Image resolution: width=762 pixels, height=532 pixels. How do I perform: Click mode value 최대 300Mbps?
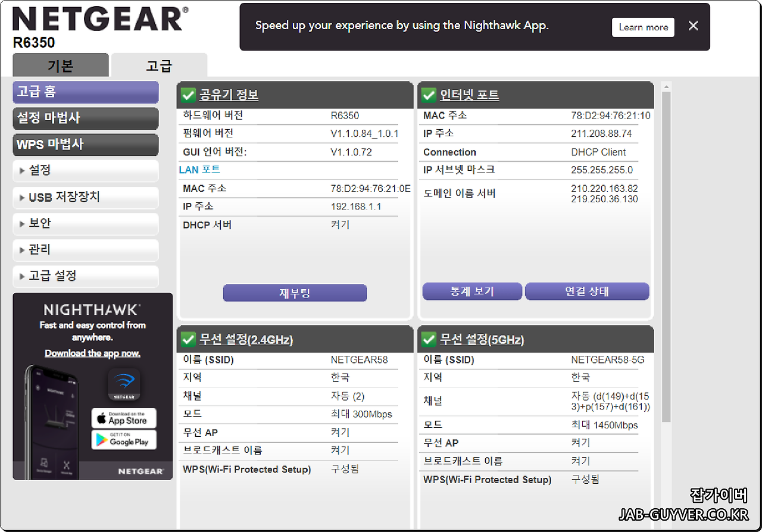[x=361, y=414]
